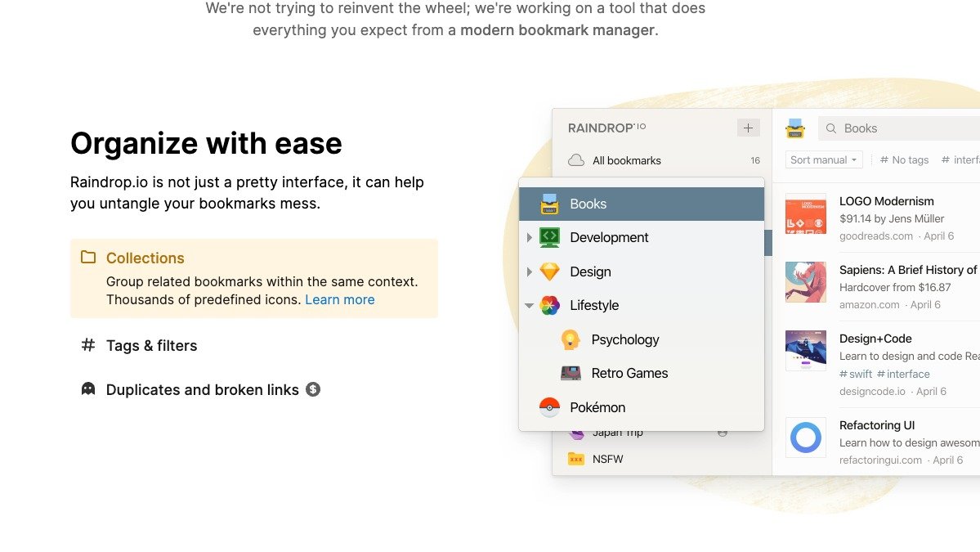Open the Sapiens book cover thumbnail

pos(806,282)
